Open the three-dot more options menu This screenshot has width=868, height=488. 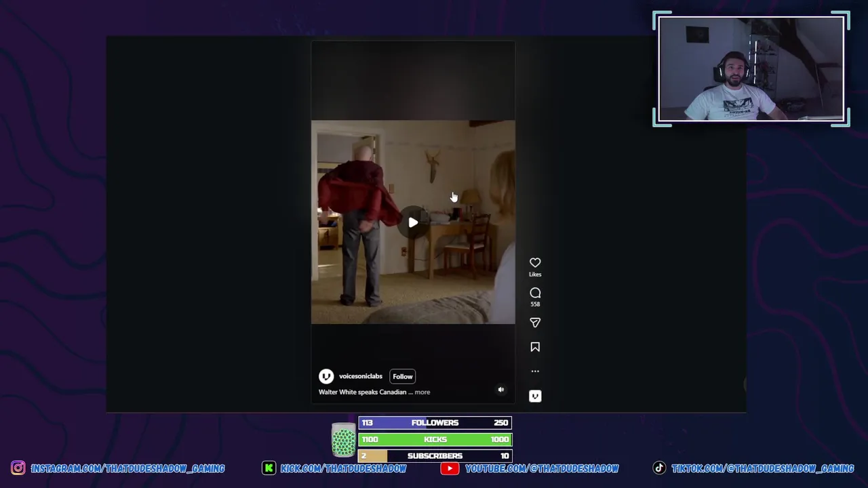point(535,371)
